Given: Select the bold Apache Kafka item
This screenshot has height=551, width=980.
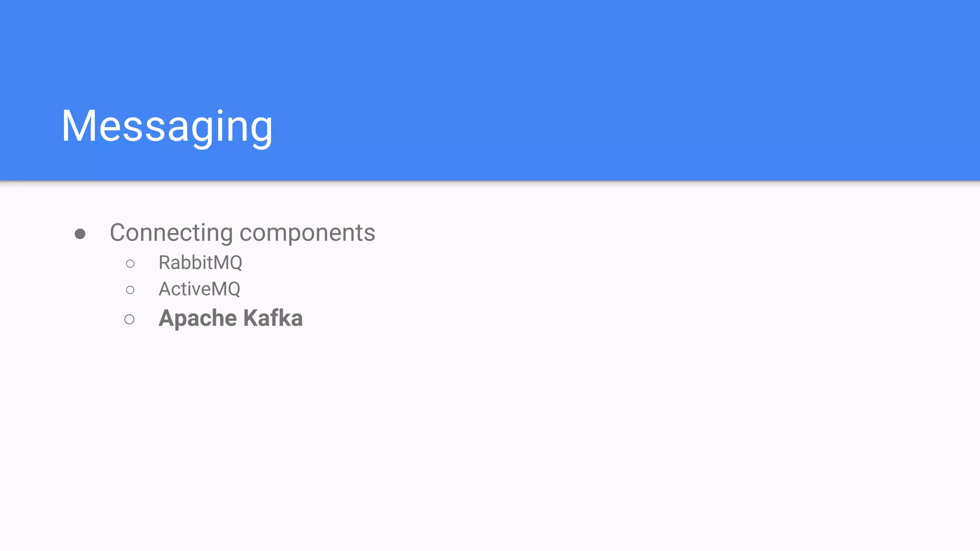Looking at the screenshot, I should coord(231,318).
